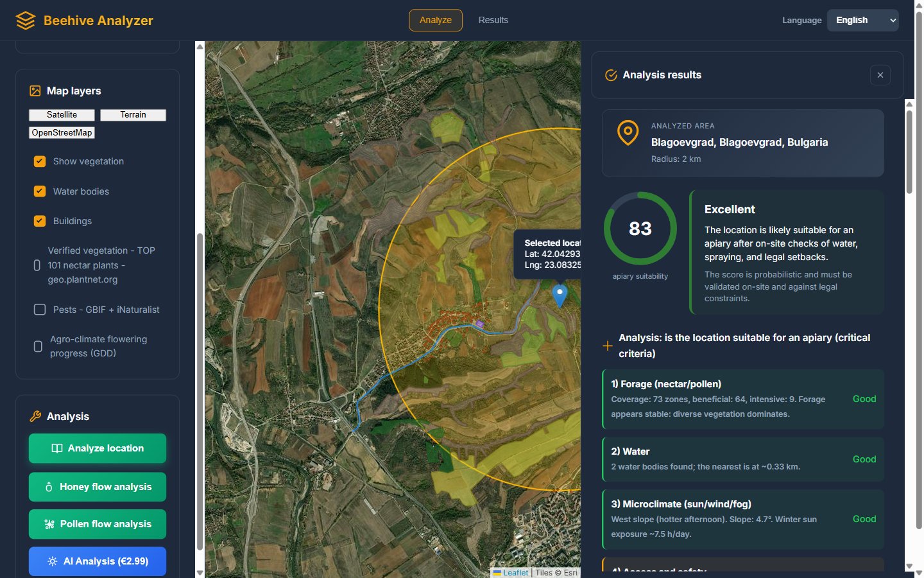Expand the Microclimate (sun/wind/fog) criterion
924x578 pixels.
pos(743,519)
